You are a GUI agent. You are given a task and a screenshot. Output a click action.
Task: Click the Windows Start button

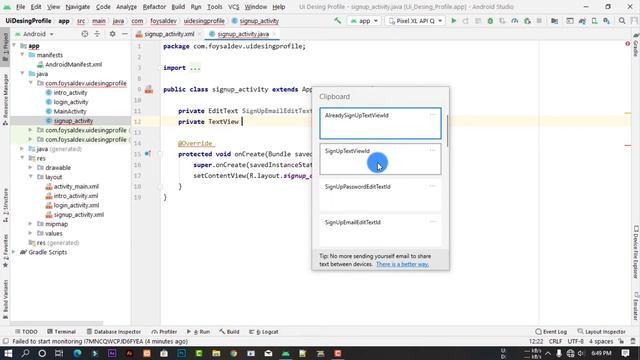pyautogui.click(x=8, y=353)
